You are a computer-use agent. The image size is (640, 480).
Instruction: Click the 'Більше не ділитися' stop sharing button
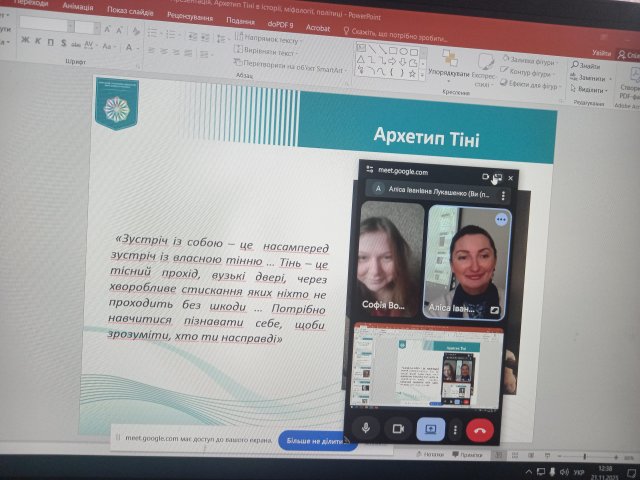pos(318,439)
